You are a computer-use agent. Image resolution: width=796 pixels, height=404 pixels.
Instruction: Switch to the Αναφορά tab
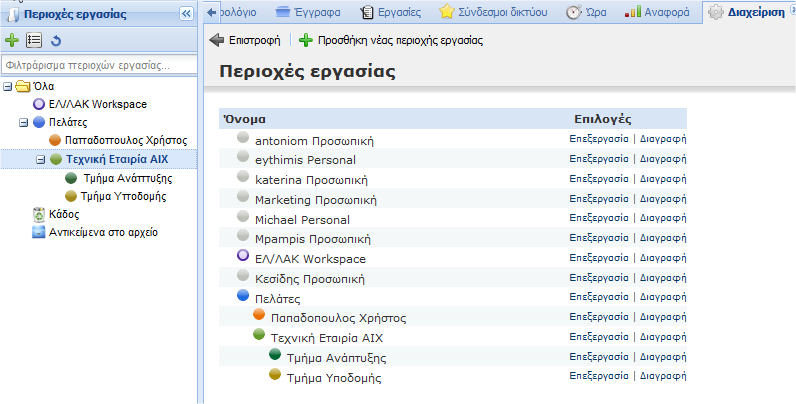[661, 12]
